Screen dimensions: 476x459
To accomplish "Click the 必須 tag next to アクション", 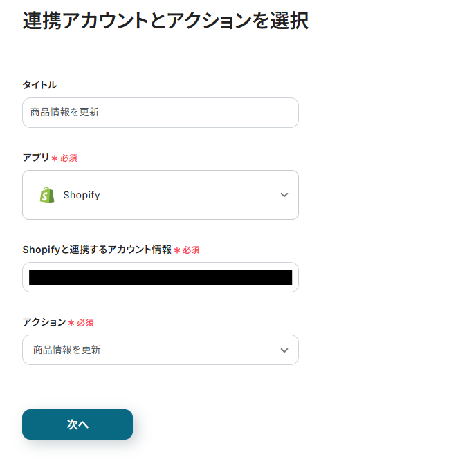I will click(x=85, y=323).
